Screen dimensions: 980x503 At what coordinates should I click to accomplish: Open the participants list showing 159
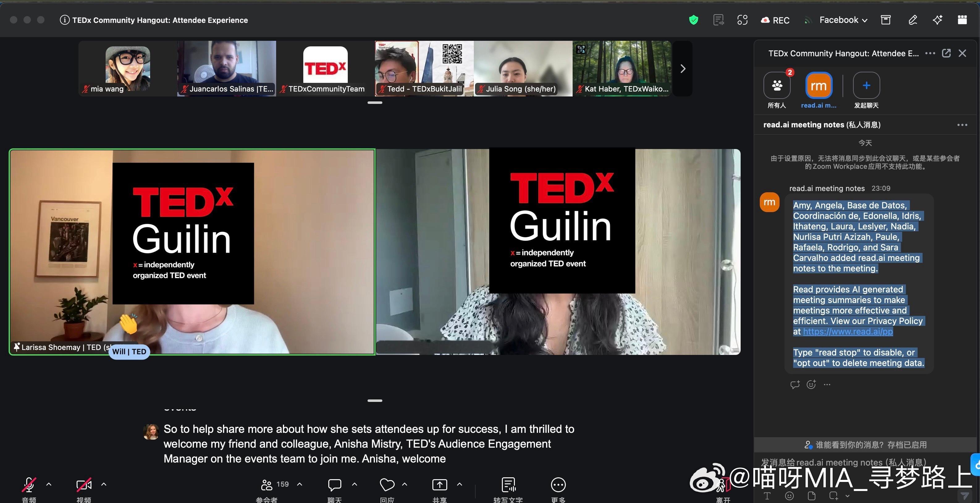pos(274,489)
